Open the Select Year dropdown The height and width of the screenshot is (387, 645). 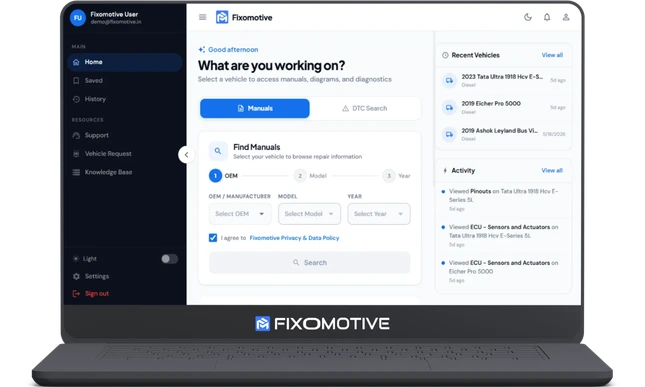(379, 214)
